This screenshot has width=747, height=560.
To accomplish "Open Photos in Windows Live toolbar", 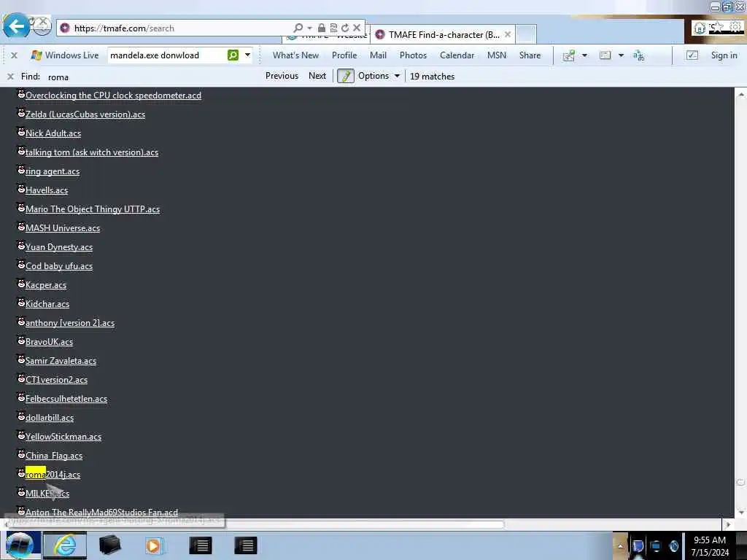I will point(413,55).
